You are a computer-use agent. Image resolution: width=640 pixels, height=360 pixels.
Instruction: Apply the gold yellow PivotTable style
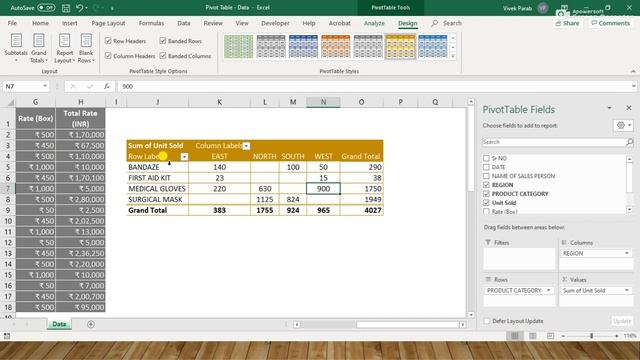tap(400, 47)
